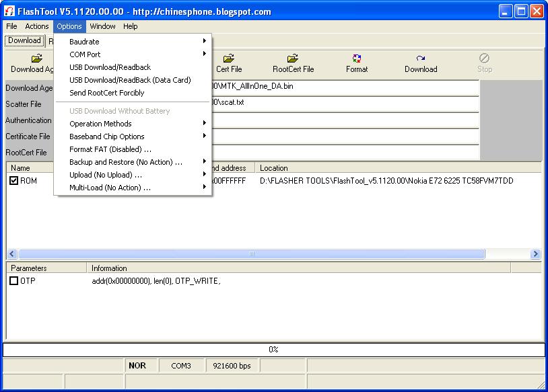548x392 pixels.
Task: Open the Actions menu
Action: (x=37, y=26)
